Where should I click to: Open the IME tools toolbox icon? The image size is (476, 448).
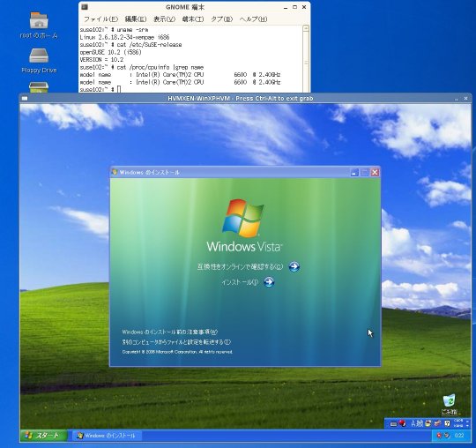tap(437, 423)
